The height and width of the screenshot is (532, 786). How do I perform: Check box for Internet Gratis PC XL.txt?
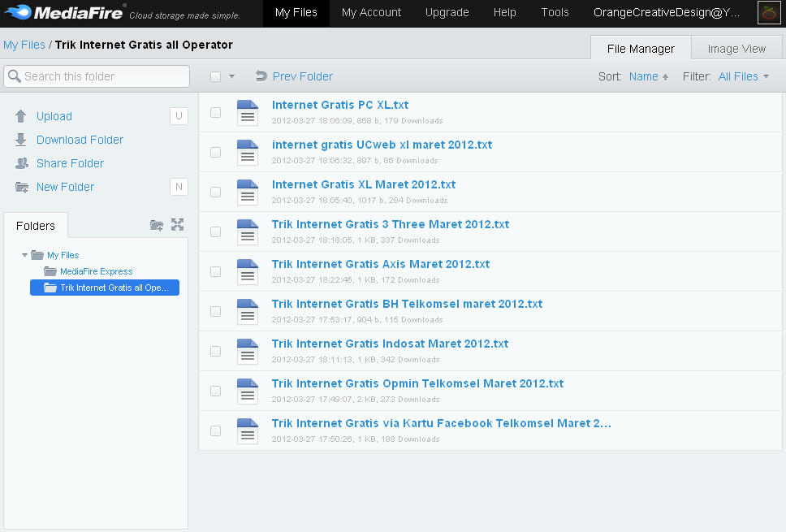click(x=215, y=112)
